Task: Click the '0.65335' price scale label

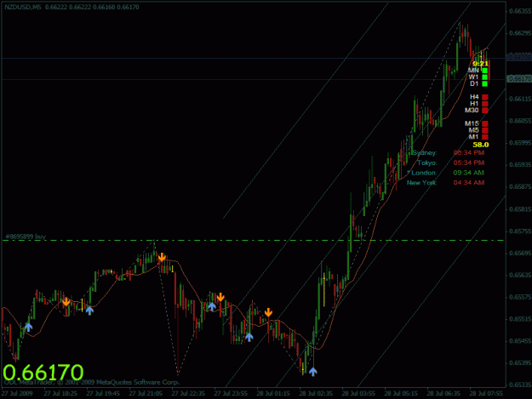Action: 520,385
